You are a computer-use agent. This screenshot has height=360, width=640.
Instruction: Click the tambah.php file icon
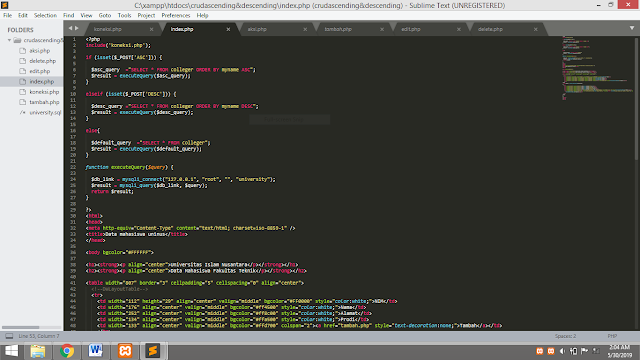pyautogui.click(x=22, y=102)
